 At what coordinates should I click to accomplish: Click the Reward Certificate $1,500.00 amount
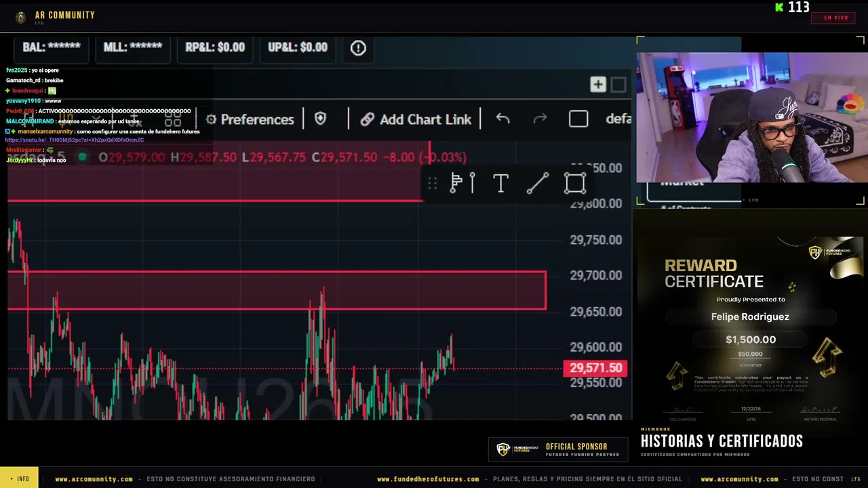[751, 340]
